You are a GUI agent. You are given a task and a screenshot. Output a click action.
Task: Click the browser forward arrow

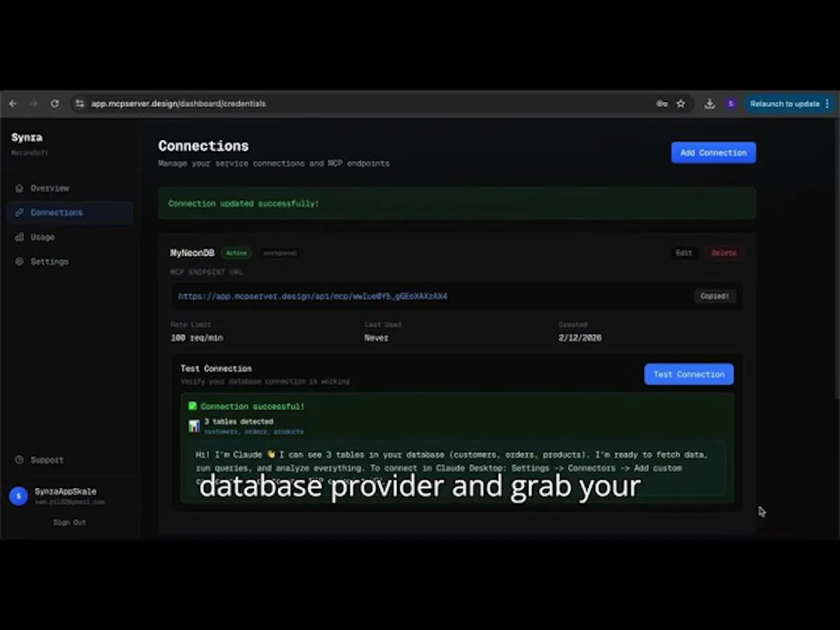(x=34, y=104)
